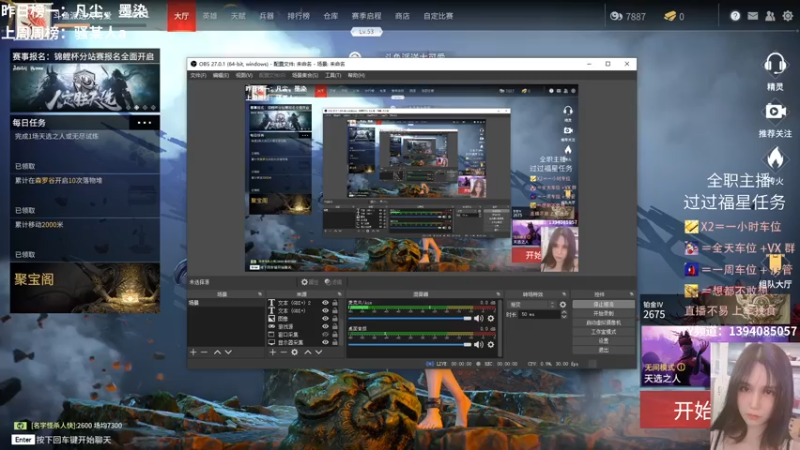
Task: Adjust the 桌面音频 volume slider
Action: pos(410,344)
